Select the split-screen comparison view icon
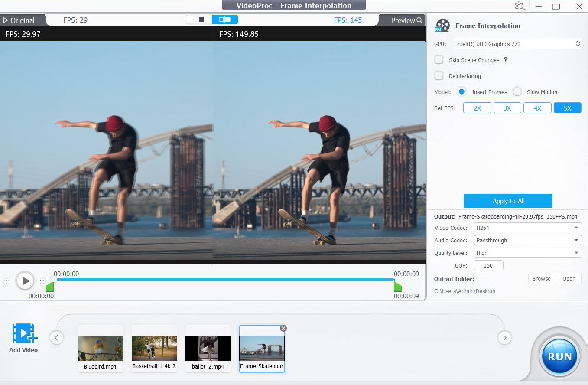 click(x=224, y=20)
